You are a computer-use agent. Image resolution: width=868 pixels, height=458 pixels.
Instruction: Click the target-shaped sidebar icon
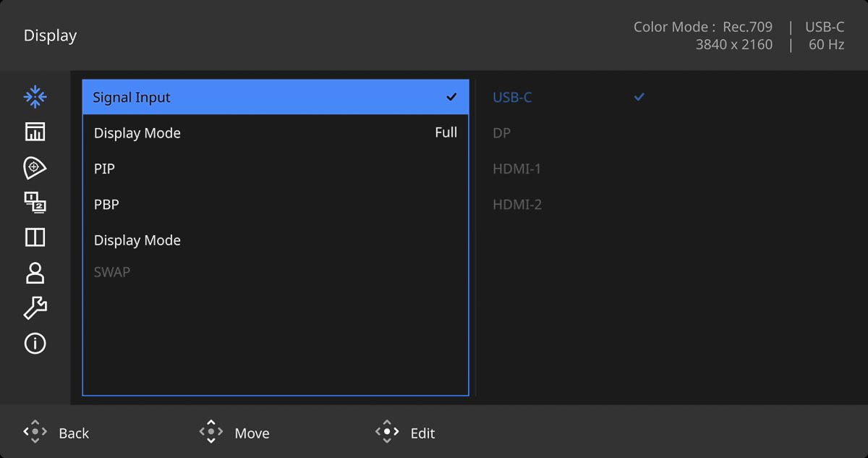click(x=35, y=168)
